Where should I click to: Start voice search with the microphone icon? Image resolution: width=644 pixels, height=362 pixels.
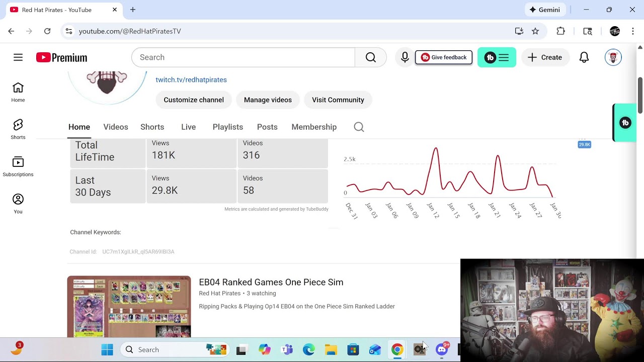[x=405, y=57]
